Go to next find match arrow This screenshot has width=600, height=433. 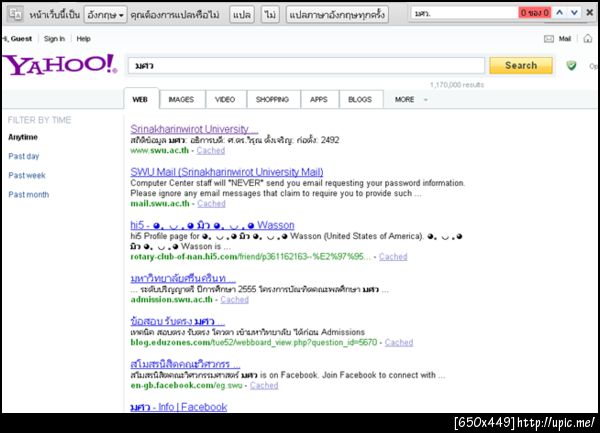[x=574, y=13]
